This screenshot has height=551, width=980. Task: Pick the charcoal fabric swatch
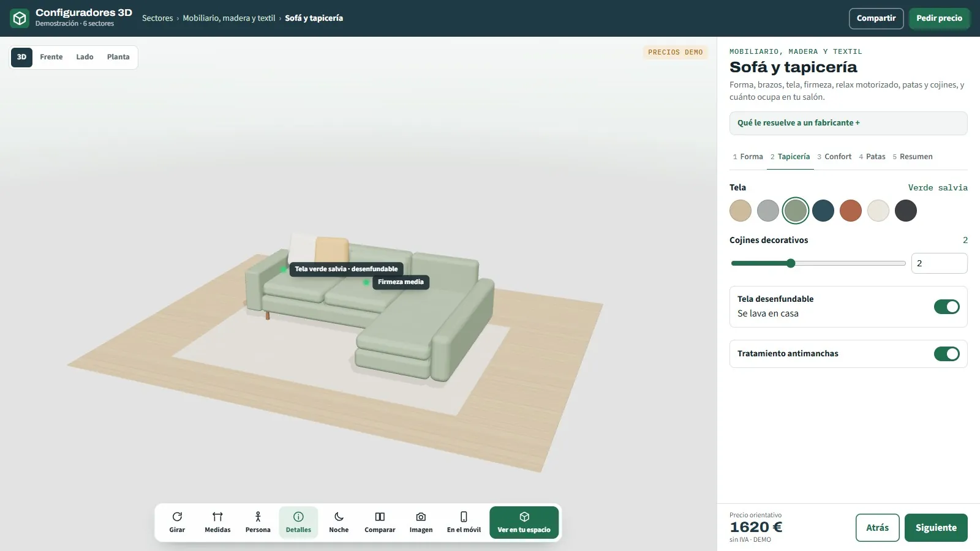pyautogui.click(x=906, y=211)
